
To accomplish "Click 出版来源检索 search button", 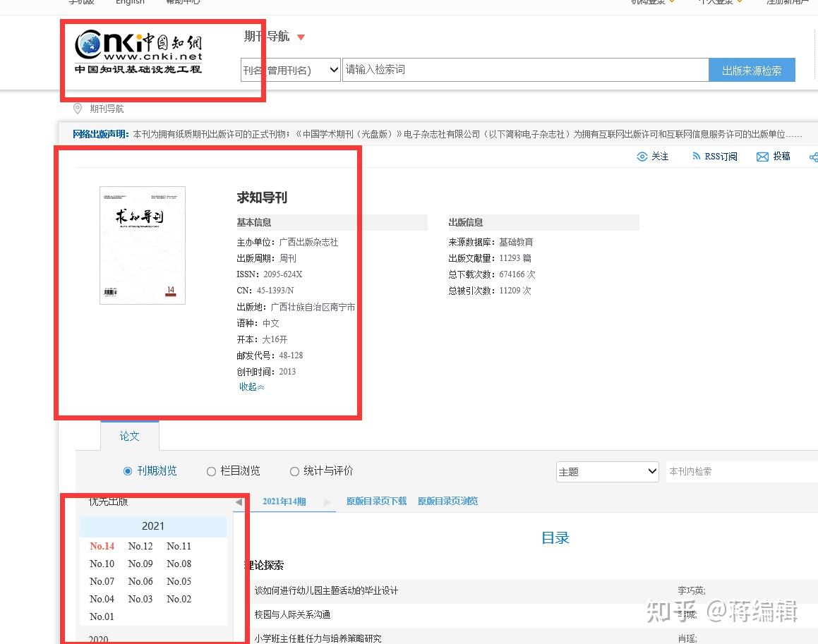I will (752, 70).
